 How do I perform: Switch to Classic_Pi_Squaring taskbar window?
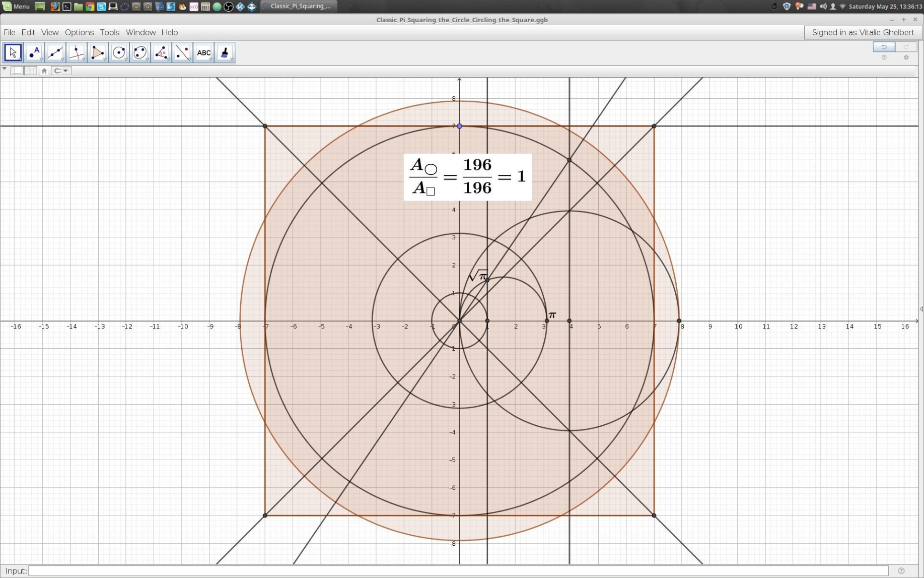point(299,7)
